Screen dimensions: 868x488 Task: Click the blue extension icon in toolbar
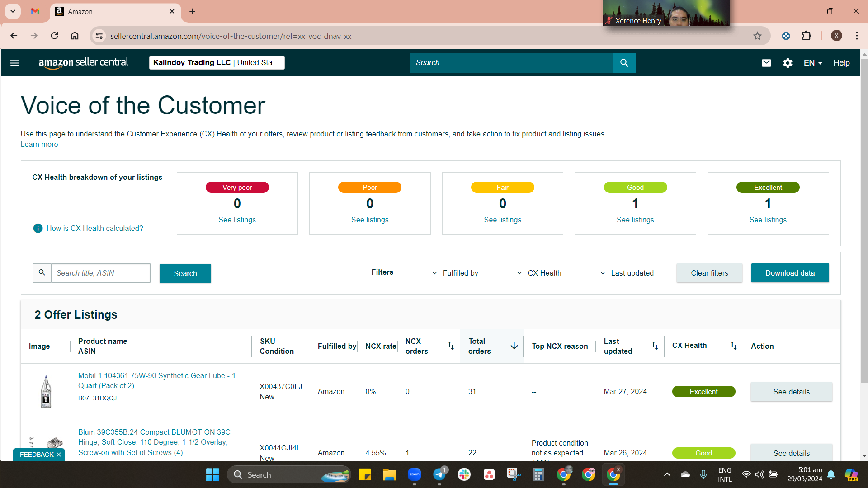click(x=786, y=36)
